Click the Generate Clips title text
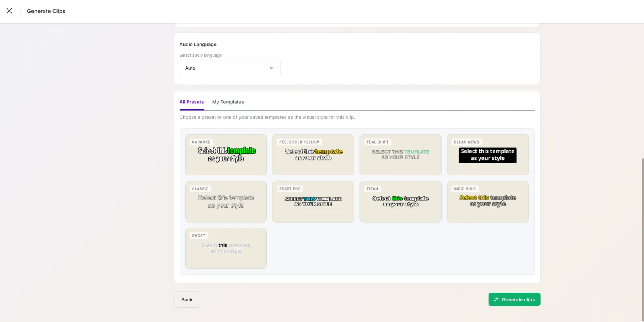The height and width of the screenshot is (322, 644). click(x=46, y=11)
